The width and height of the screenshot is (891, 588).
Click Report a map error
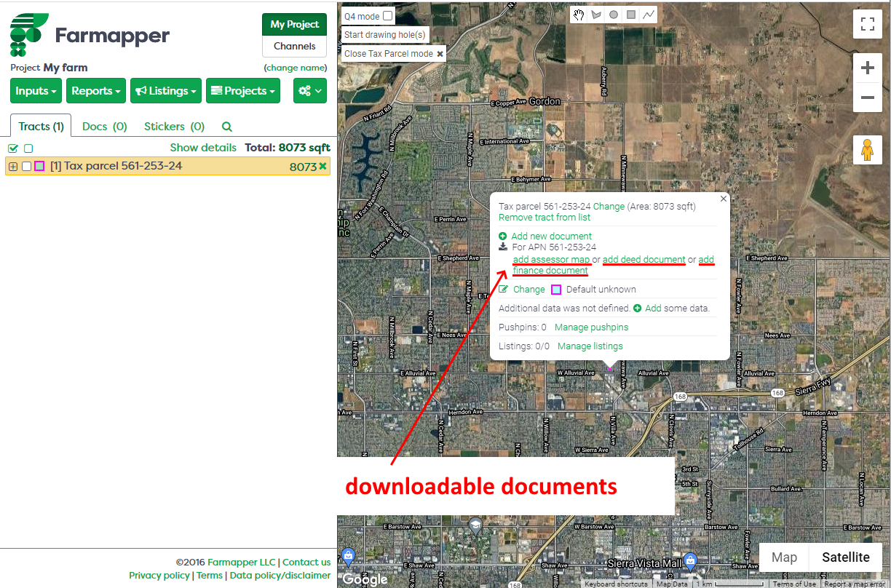coord(855,584)
